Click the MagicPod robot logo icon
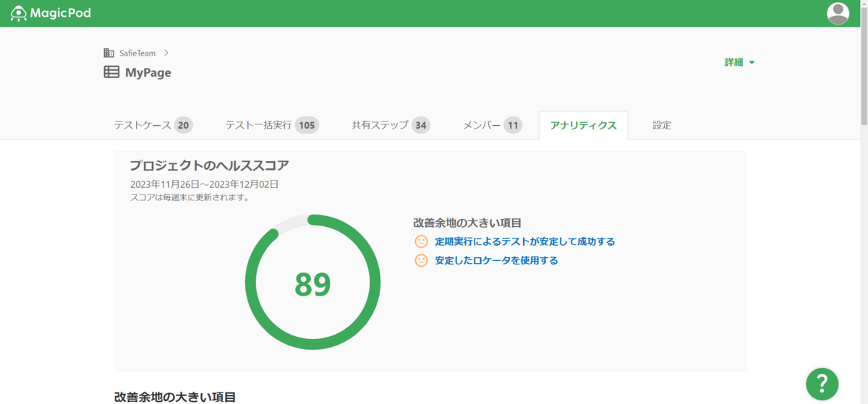 click(19, 13)
